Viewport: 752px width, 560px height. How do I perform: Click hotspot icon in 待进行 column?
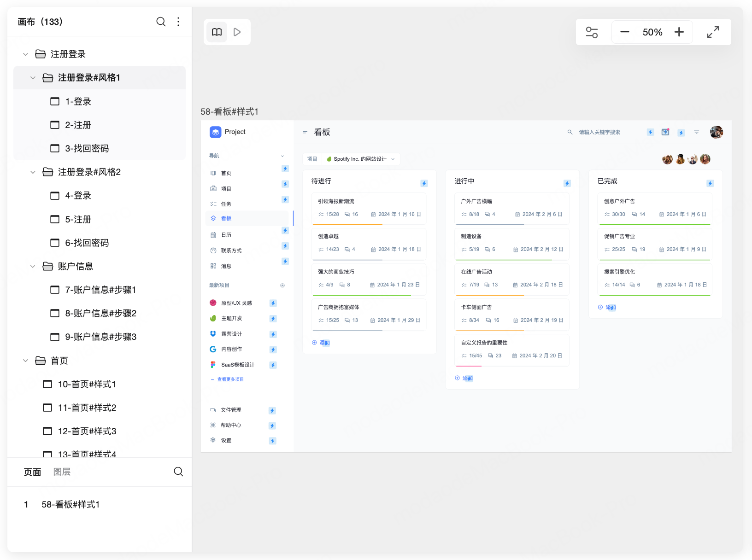(424, 183)
